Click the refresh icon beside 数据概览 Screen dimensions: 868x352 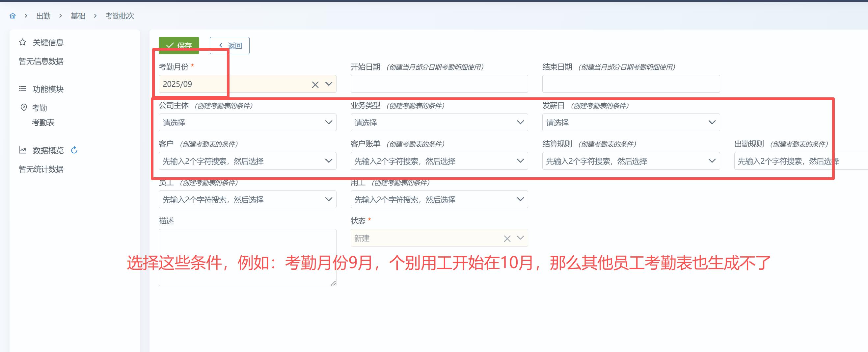pos(74,150)
